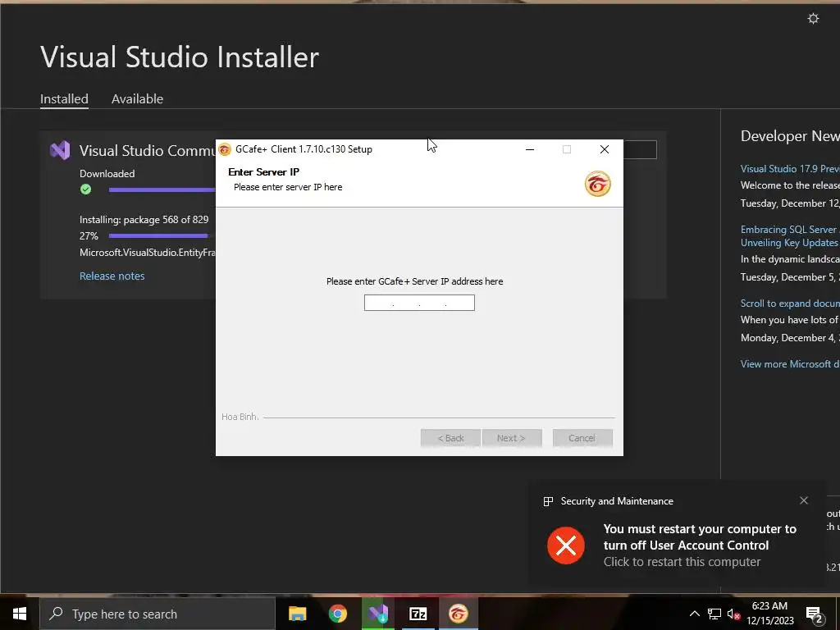Open Embracing SQL Server news link
Viewport: 840px width, 630px height.
(790, 235)
